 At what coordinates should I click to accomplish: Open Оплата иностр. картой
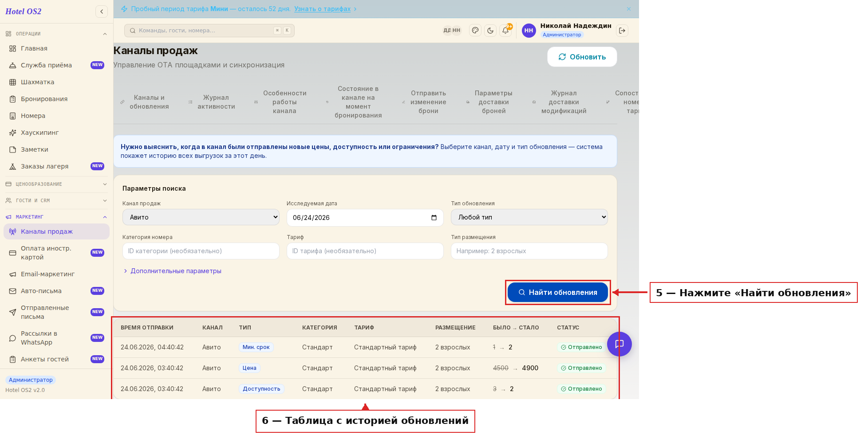[56, 253]
